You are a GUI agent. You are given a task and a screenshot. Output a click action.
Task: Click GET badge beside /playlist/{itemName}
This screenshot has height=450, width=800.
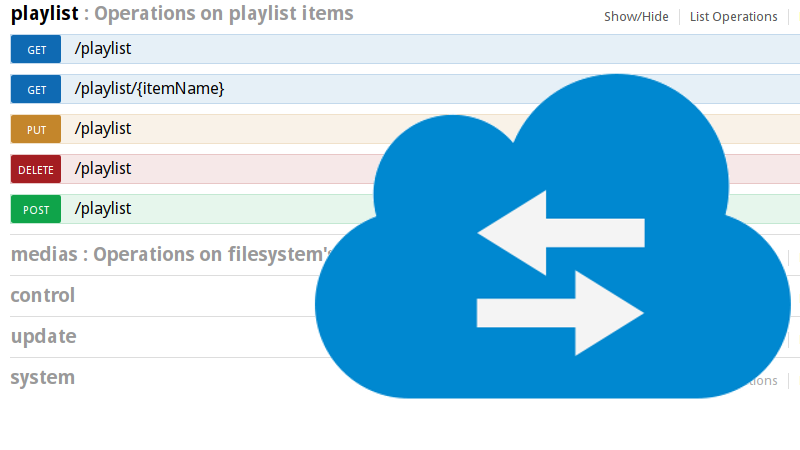tap(36, 89)
